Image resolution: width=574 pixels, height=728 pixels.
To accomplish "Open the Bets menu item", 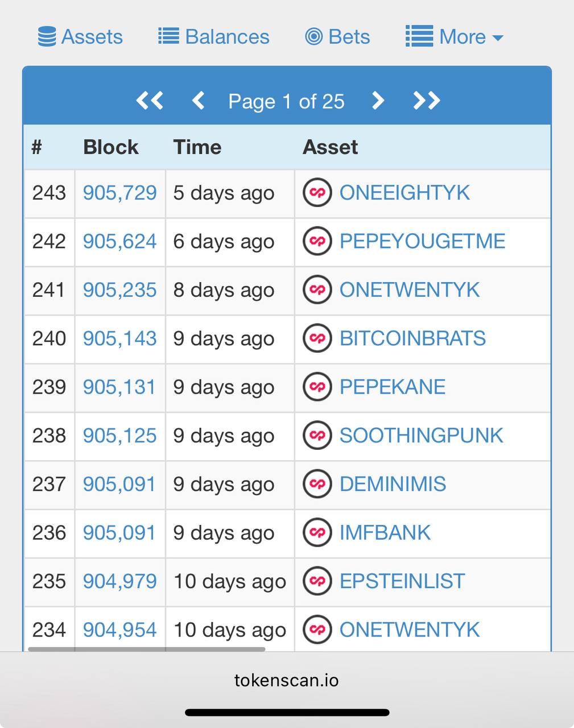I will tap(337, 37).
